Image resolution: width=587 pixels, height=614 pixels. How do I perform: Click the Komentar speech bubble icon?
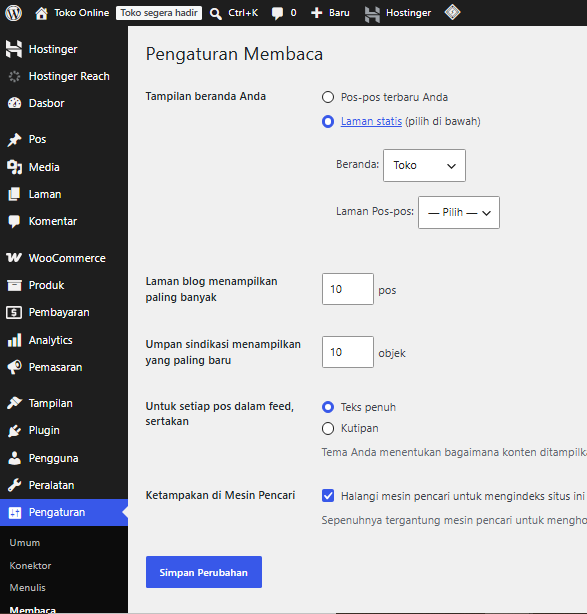pos(14,222)
